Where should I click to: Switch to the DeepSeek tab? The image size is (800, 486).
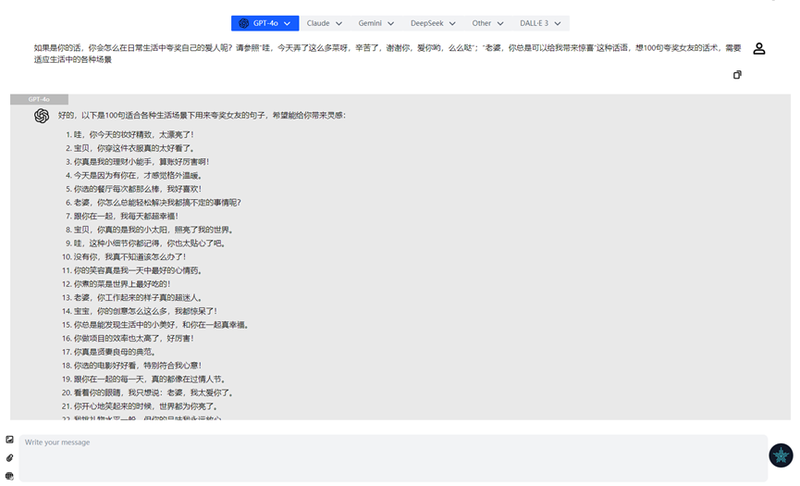[427, 23]
